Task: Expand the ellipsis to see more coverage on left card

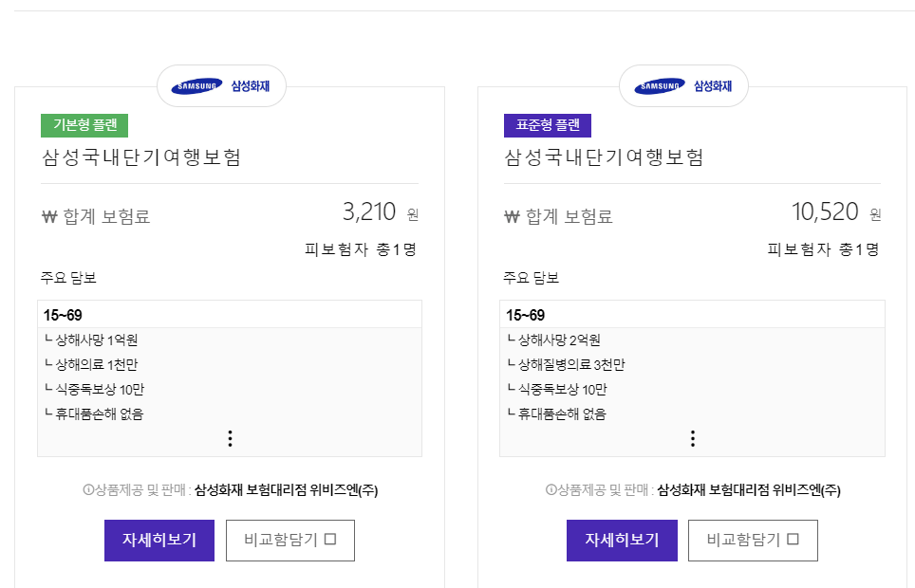Action: [x=229, y=438]
